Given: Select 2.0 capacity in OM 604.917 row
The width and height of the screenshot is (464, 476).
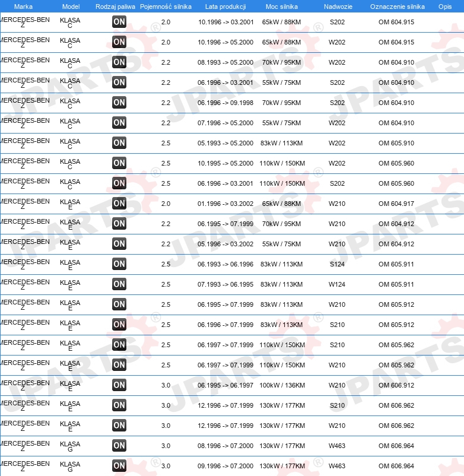Looking at the screenshot, I should coord(166,204).
